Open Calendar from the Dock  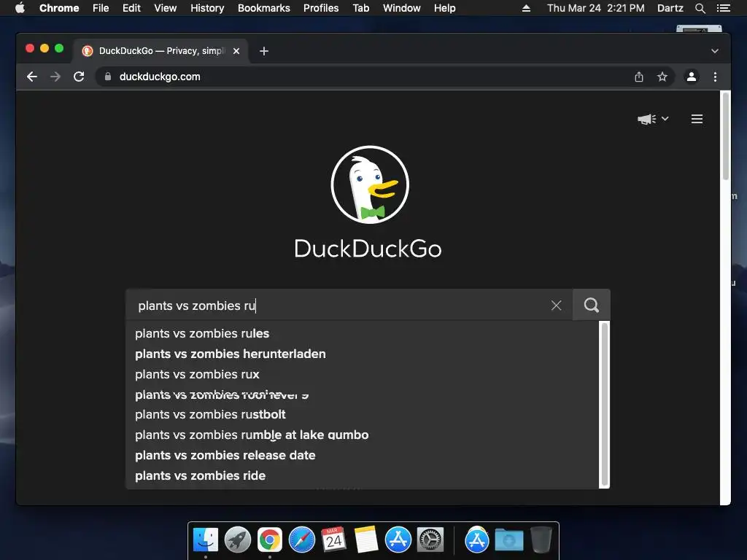tap(333, 540)
